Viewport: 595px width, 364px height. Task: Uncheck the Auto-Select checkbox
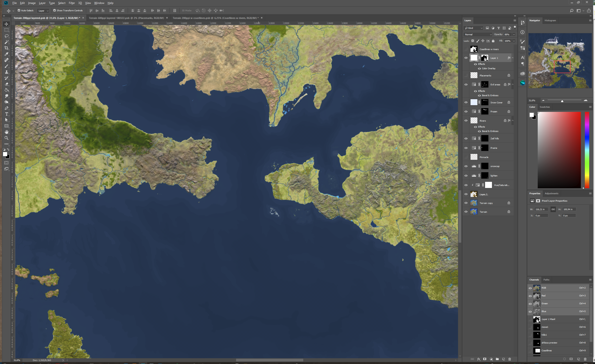click(19, 10)
